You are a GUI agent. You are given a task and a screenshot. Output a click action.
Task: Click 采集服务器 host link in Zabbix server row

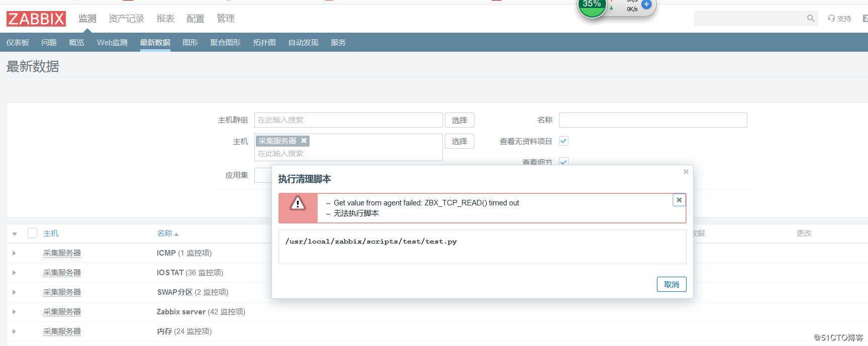coord(62,312)
